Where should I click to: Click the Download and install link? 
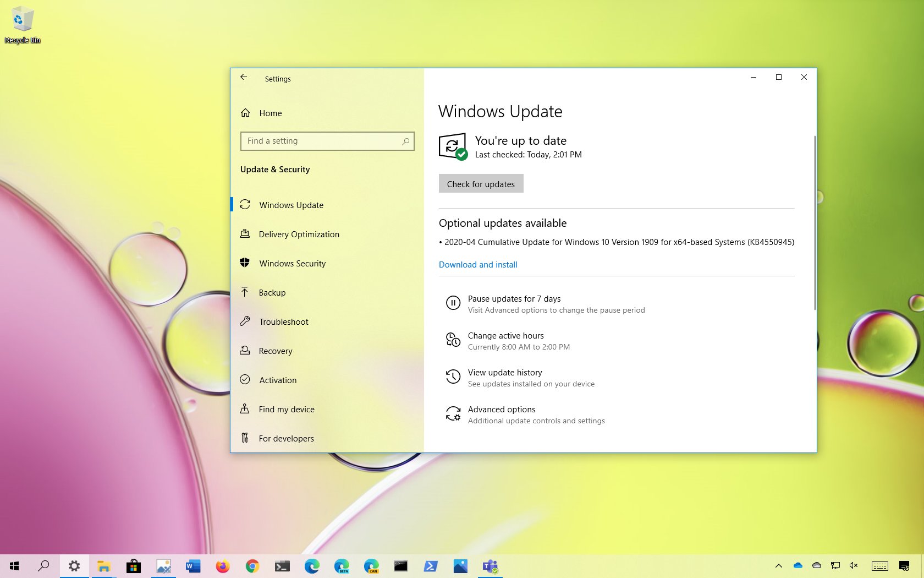tap(477, 264)
